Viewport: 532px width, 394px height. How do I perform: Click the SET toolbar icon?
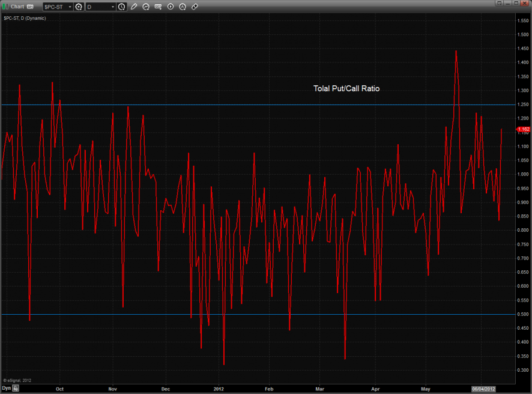click(158, 7)
